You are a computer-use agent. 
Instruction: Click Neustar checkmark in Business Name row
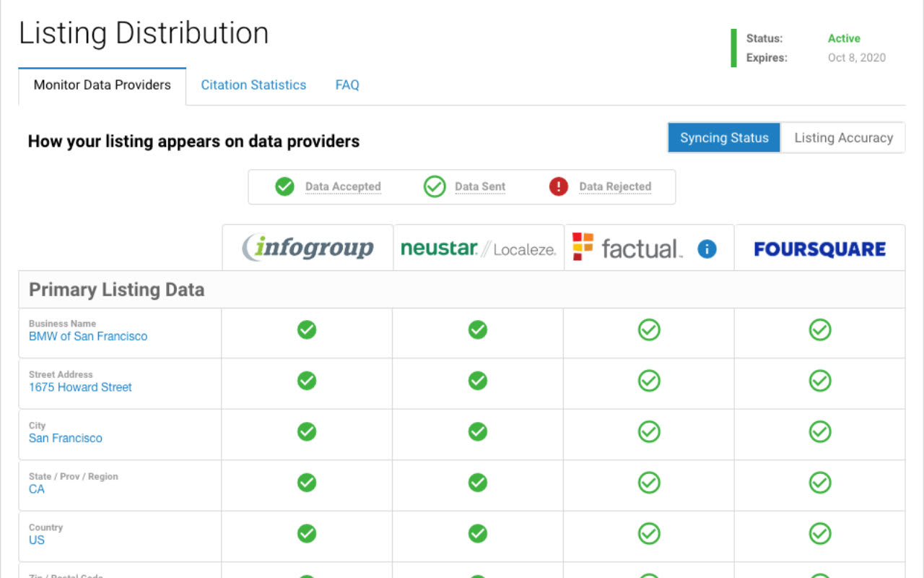click(478, 330)
